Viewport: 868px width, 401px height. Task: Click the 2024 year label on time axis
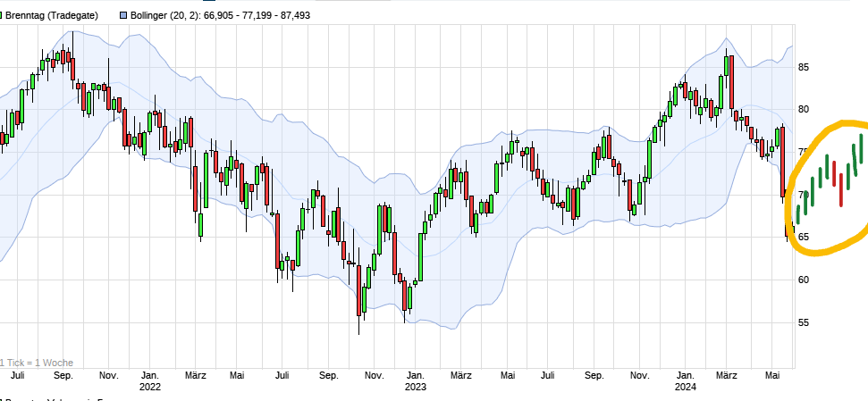tap(685, 386)
